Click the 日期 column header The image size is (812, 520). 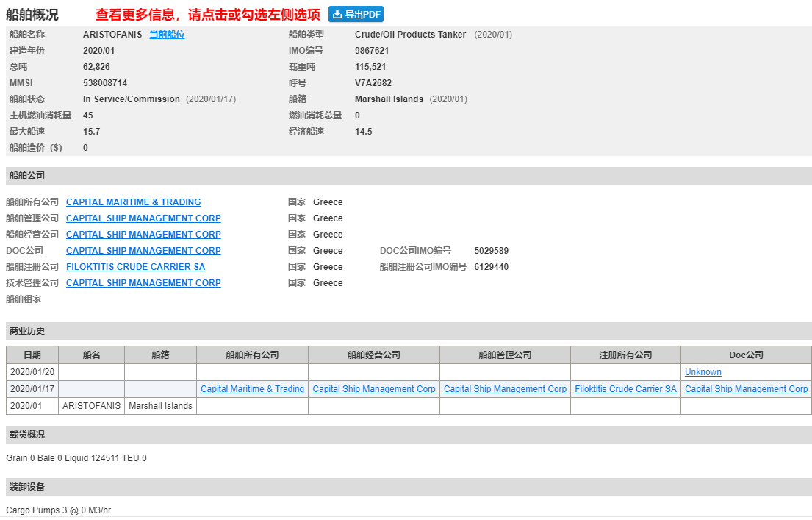[x=32, y=355]
